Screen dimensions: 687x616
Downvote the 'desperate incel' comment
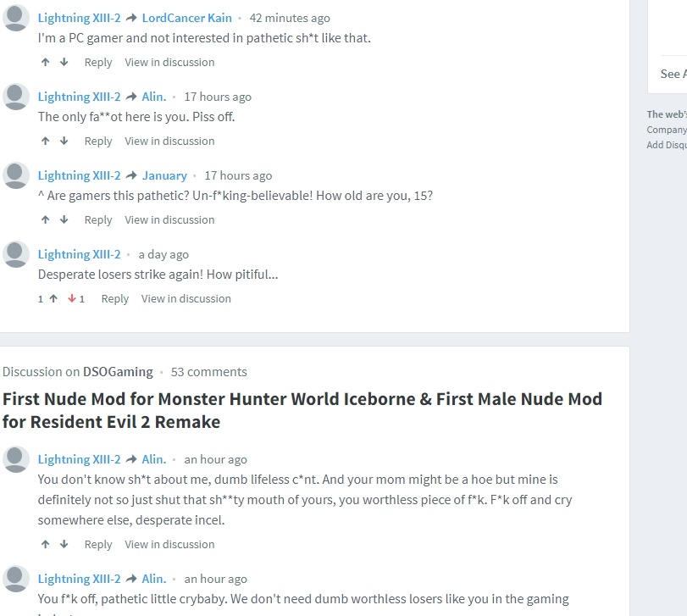(x=64, y=545)
